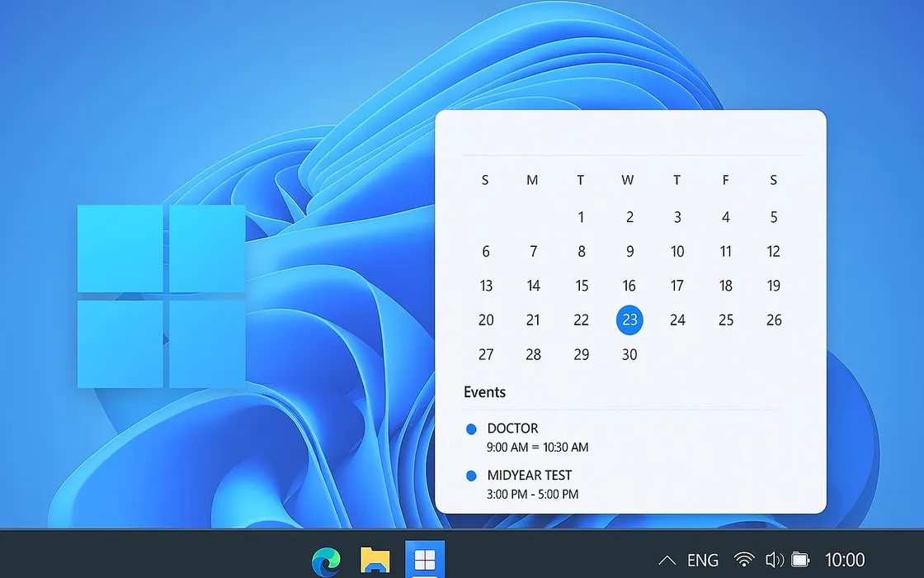Launch File Explorer from the taskbar
924x578 pixels.
point(376,559)
